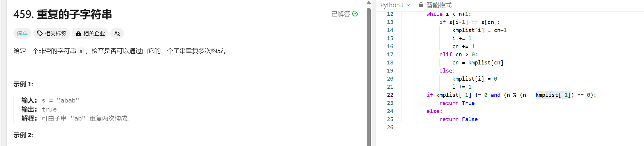The width and height of the screenshot is (644, 146).
Task: Click line number 12 in the gutter
Action: (390, 14)
